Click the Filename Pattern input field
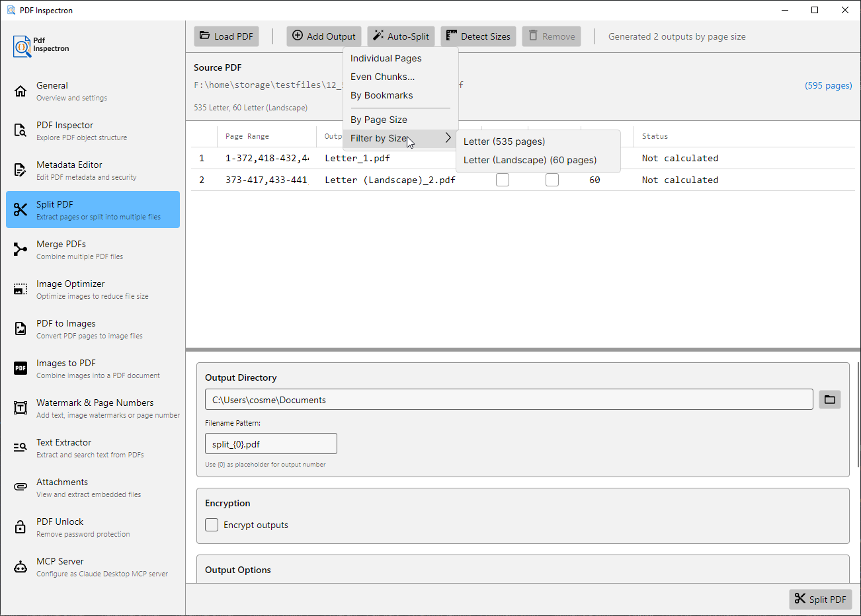 coord(271,443)
